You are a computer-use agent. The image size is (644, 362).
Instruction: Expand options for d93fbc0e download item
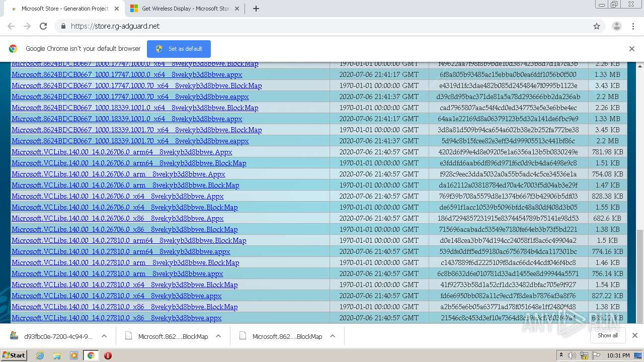(104, 336)
